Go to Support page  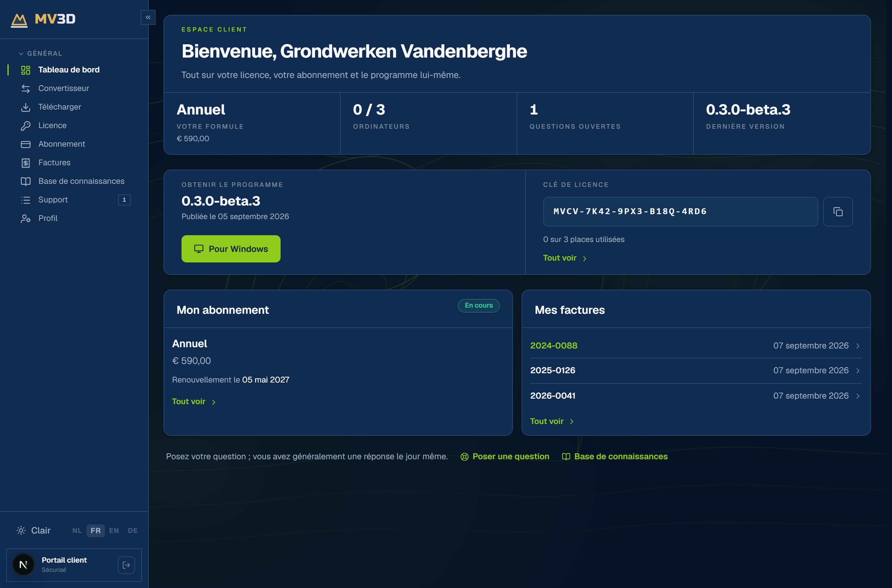74,200
